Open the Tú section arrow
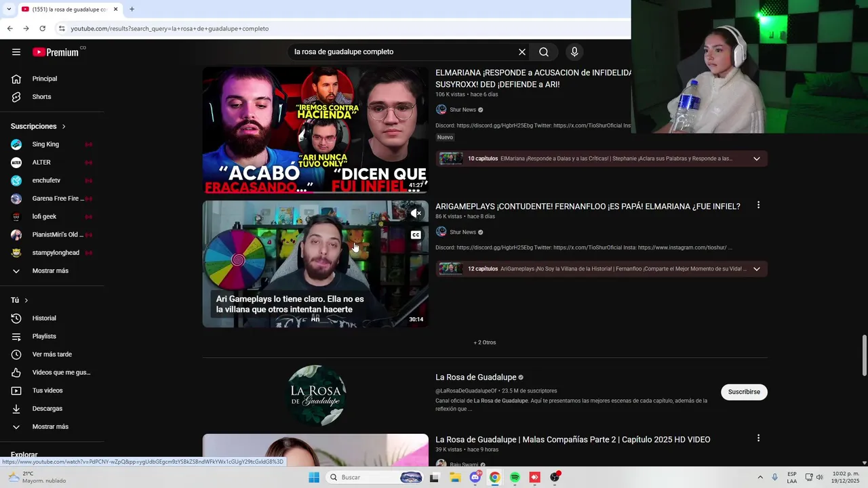Image resolution: width=868 pixels, height=488 pixels. point(26,300)
